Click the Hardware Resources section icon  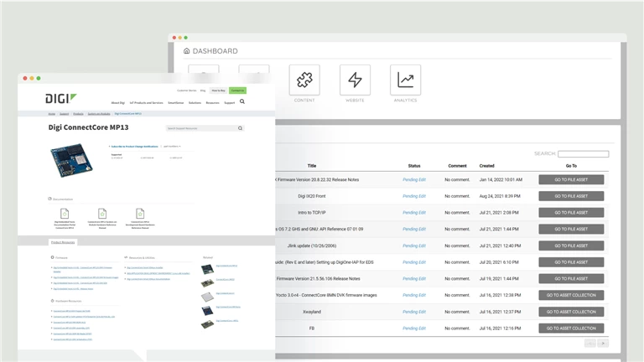point(52,301)
